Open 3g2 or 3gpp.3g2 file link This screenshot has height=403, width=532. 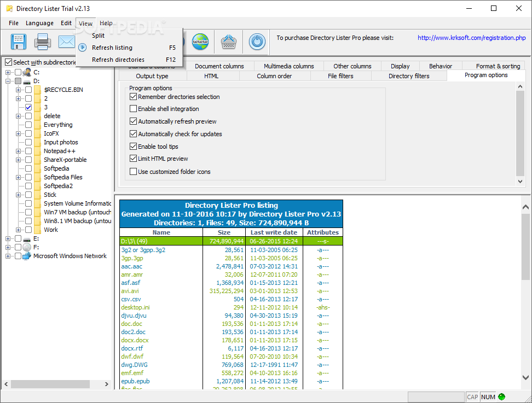tap(143, 250)
